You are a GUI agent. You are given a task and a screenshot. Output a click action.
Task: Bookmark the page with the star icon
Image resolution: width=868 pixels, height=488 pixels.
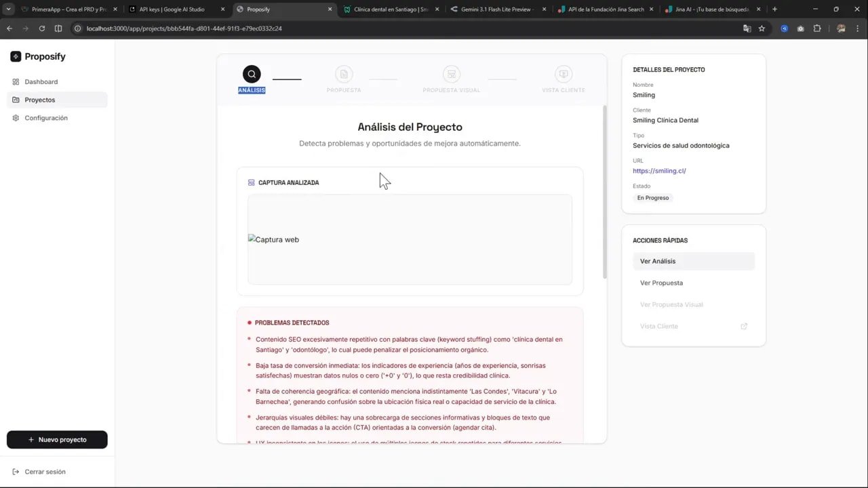click(762, 28)
